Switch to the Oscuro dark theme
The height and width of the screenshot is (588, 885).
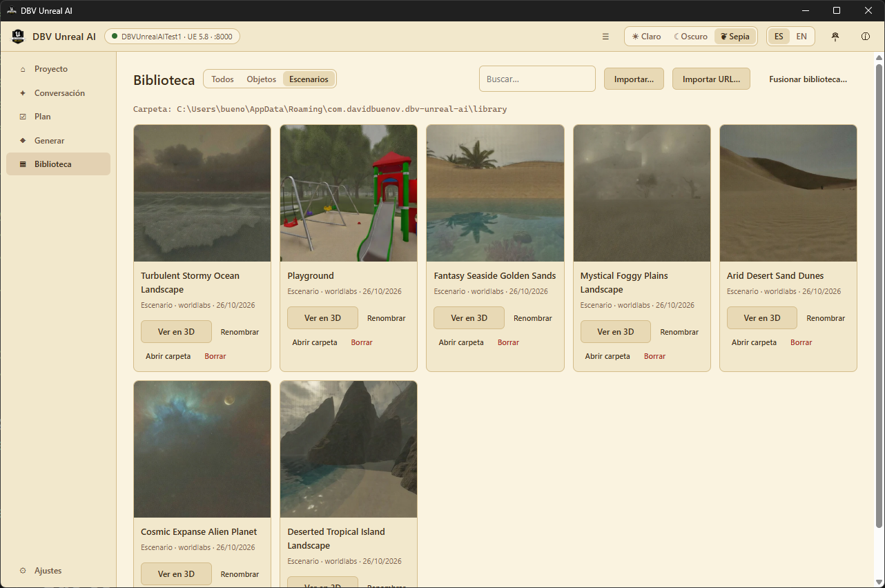tap(691, 37)
